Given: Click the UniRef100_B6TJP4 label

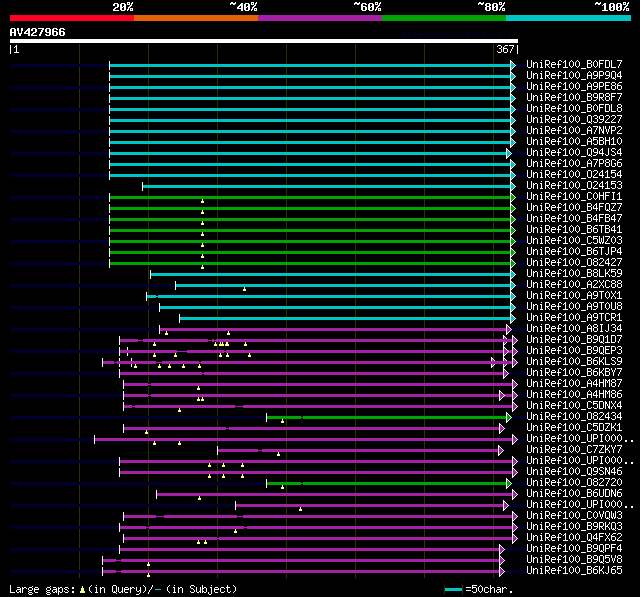Looking at the screenshot, I should point(574,252).
